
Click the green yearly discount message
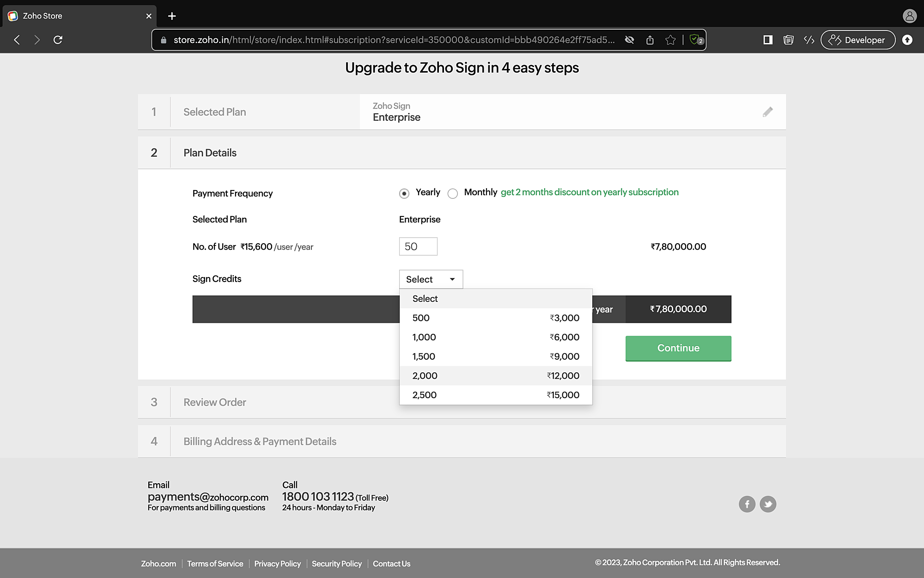(590, 192)
